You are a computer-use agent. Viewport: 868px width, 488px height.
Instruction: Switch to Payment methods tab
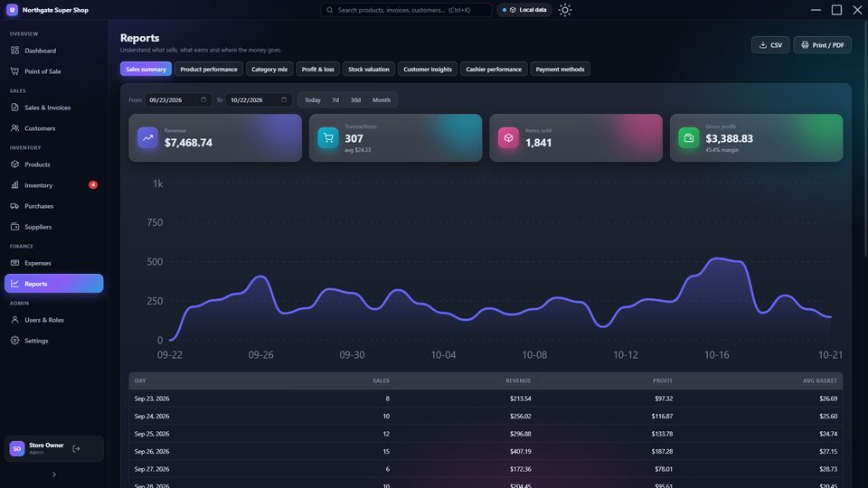[x=561, y=70]
